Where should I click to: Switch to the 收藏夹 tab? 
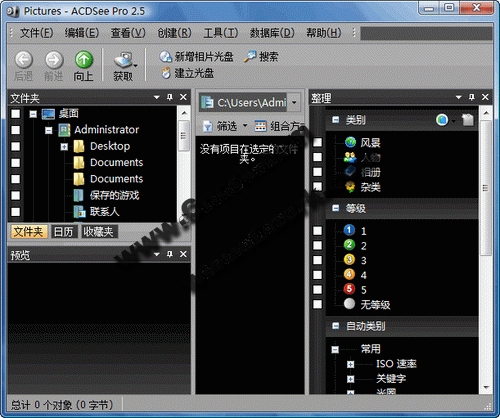pos(99,232)
